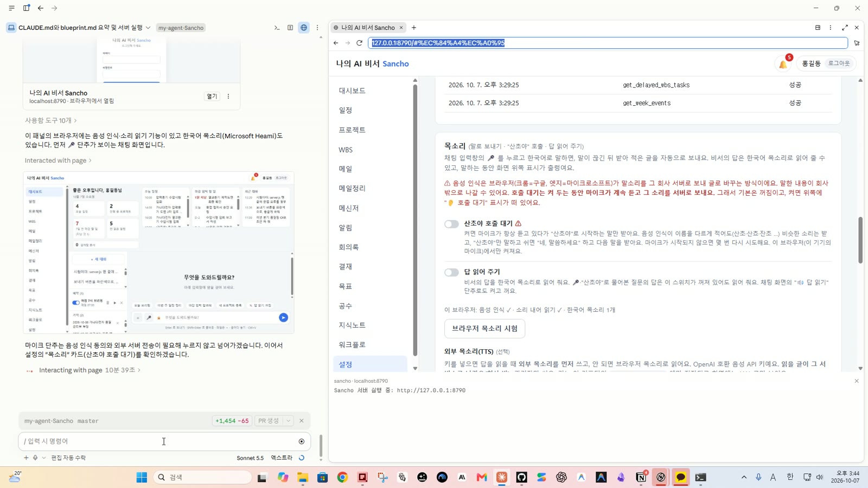Open the 메일정리 sidebar item
This screenshot has height=488, width=868.
pyautogui.click(x=370, y=188)
